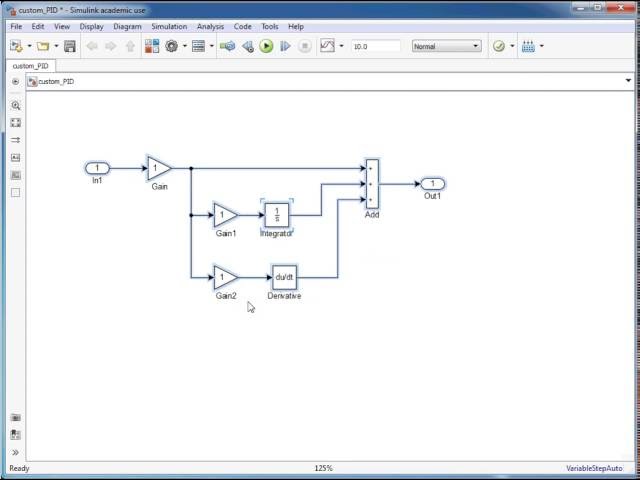Click the Build Model toolbar icon
Image resolution: width=640 pixels, height=480 pixels.
528,46
